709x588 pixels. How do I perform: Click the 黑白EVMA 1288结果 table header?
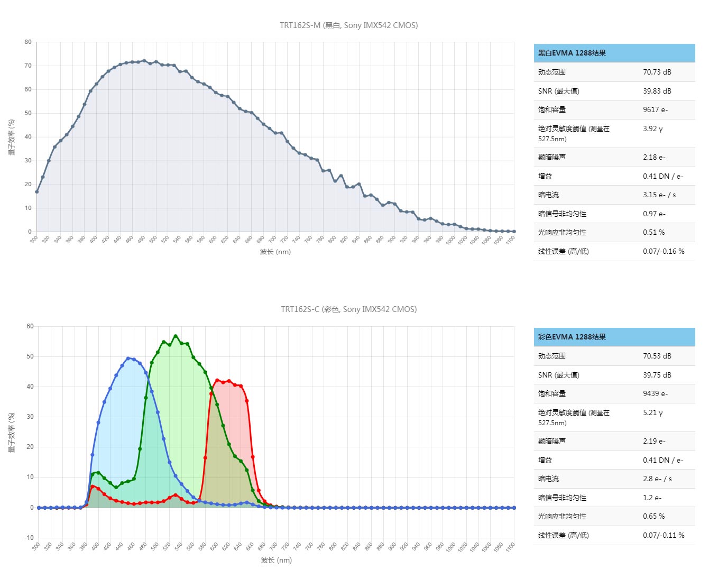click(x=572, y=53)
